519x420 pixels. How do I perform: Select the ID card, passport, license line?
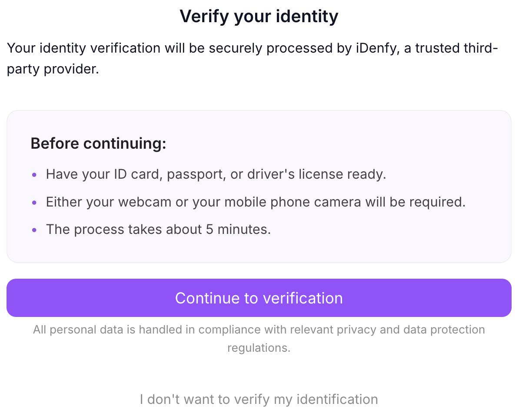point(216,175)
